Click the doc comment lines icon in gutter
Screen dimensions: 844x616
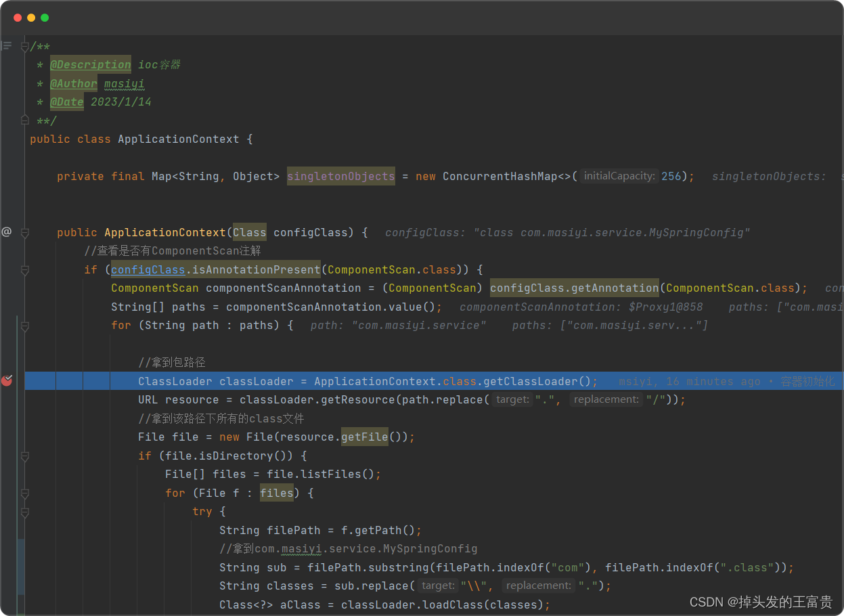click(6, 46)
